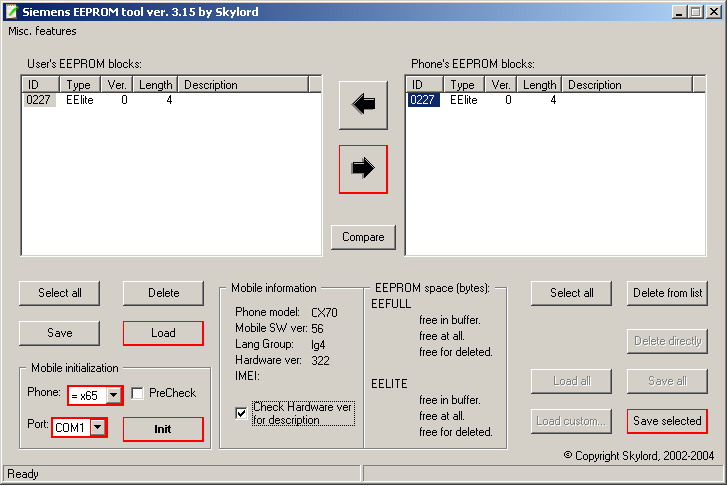Click the Init button
The width and height of the screenshot is (728, 486).
pyautogui.click(x=163, y=429)
